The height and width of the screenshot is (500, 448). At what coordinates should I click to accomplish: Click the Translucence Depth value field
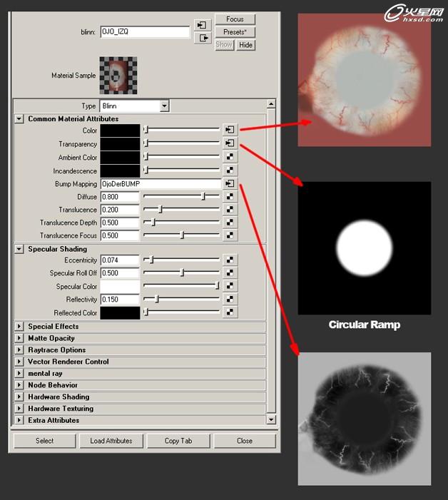120,223
